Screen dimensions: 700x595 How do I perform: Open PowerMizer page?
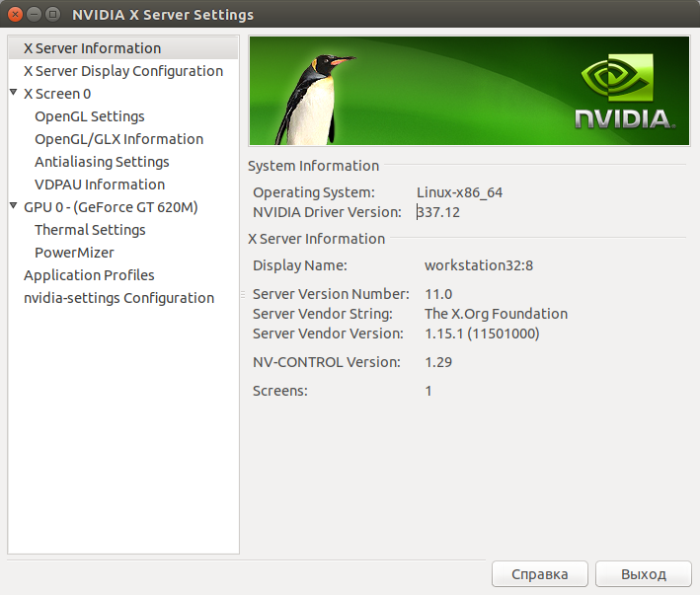click(x=75, y=253)
